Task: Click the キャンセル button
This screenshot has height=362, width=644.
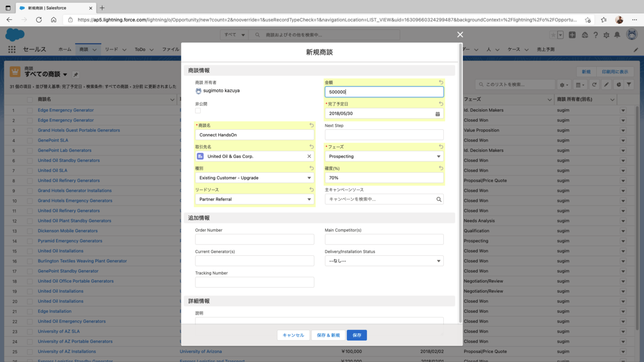Action: point(294,335)
